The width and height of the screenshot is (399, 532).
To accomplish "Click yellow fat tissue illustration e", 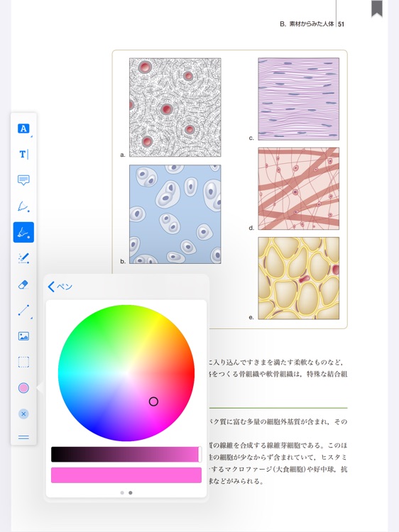I will coord(298,278).
